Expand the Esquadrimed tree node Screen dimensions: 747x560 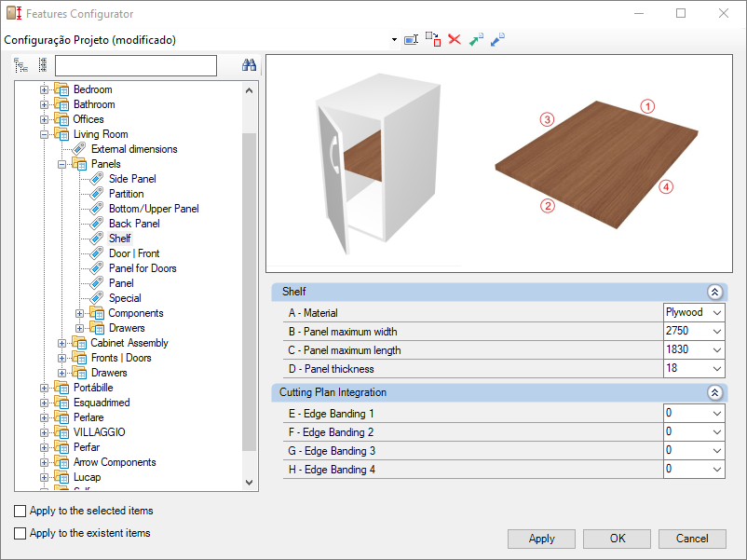tap(44, 403)
